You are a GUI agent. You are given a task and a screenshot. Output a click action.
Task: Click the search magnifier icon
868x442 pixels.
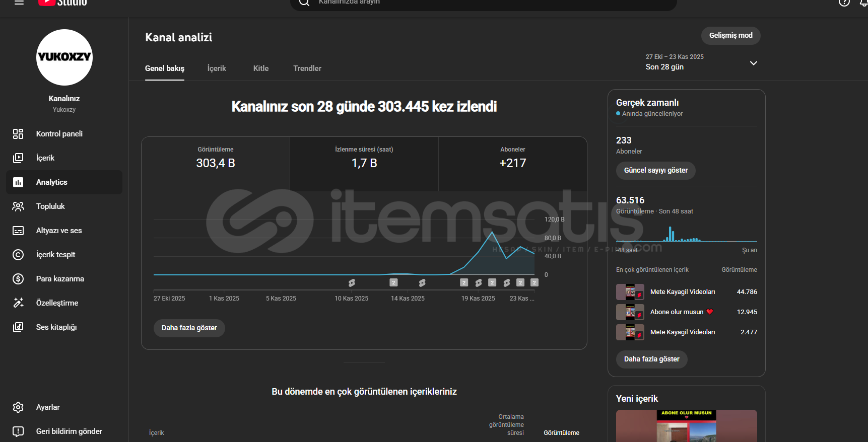[304, 3]
